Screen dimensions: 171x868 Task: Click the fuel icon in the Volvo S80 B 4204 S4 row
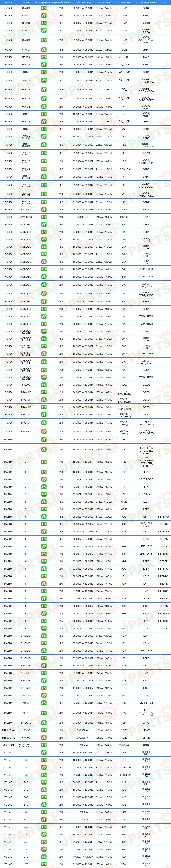click(x=44, y=819)
